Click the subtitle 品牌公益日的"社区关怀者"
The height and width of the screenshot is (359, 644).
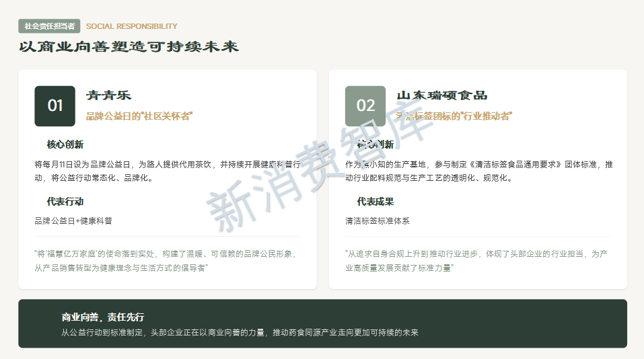point(139,116)
